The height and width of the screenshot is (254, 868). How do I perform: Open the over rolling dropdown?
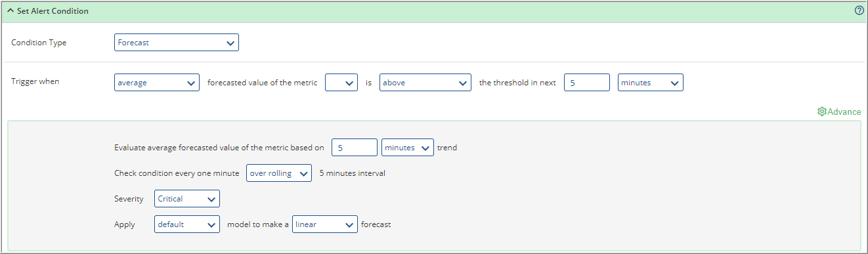279,173
